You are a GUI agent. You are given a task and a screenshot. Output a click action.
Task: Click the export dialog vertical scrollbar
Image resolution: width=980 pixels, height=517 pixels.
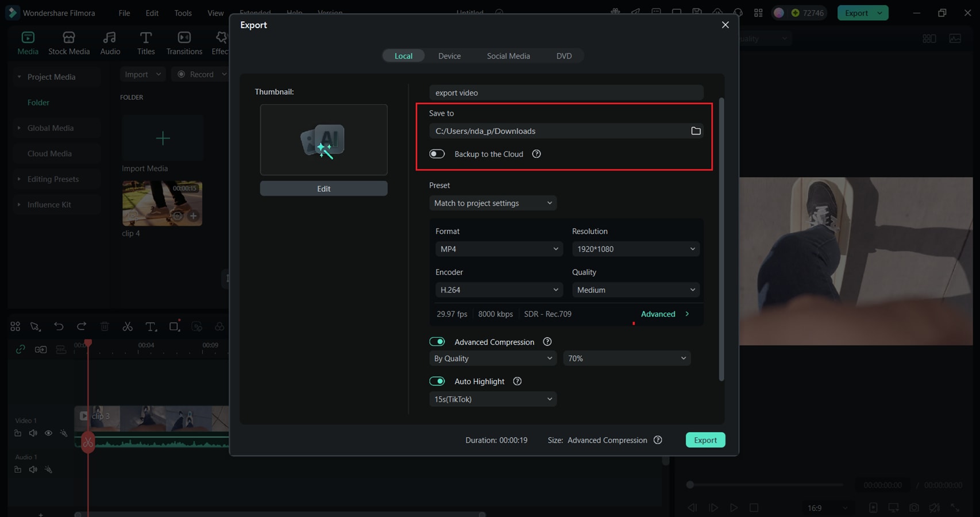(722, 239)
